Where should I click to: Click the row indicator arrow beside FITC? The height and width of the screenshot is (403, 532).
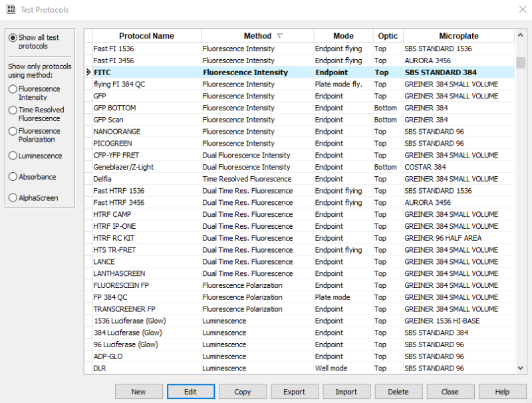click(88, 72)
